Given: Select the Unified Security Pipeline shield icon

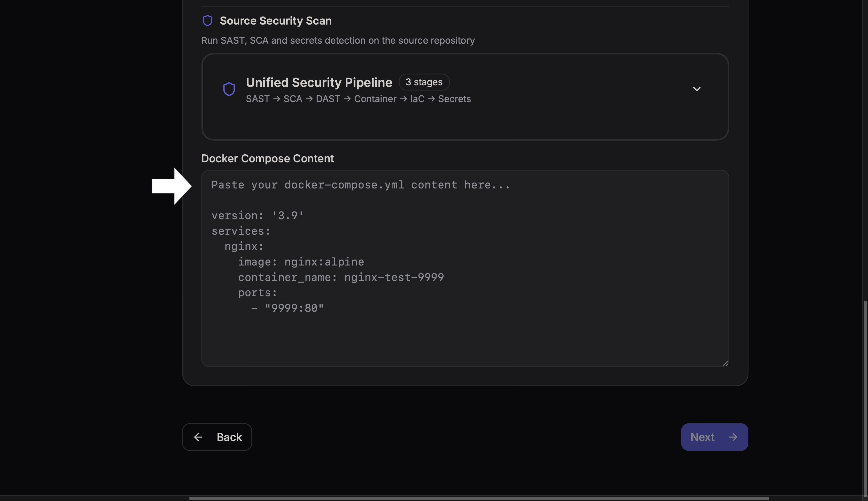Looking at the screenshot, I should (229, 88).
